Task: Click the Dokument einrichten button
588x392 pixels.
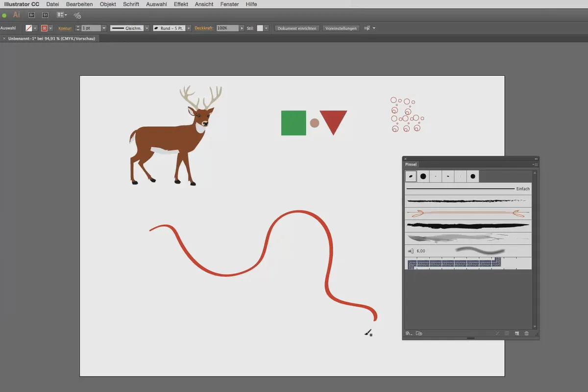Action: (297, 28)
